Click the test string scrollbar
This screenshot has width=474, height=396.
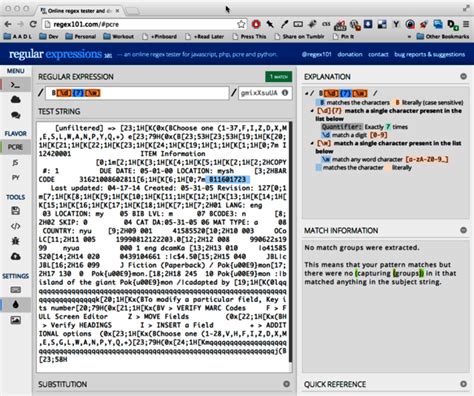[x=291, y=242]
